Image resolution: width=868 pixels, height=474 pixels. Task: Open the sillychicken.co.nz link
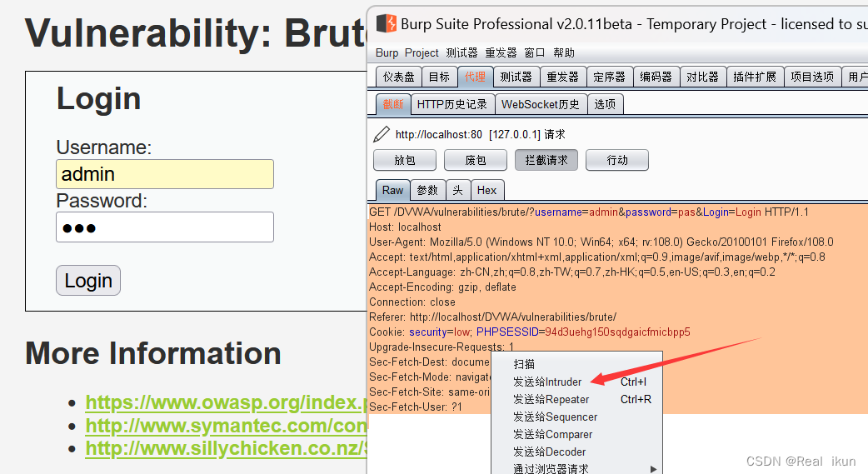tap(227, 448)
